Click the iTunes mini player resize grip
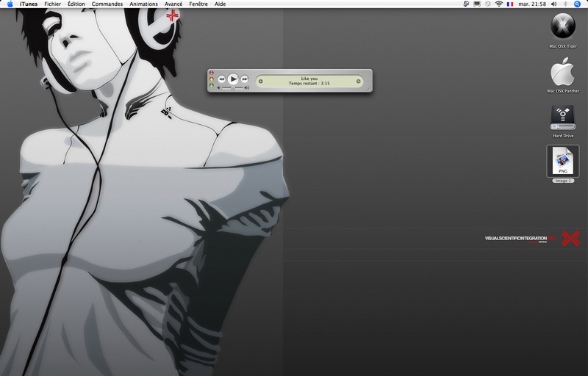This screenshot has width=588, height=376. click(369, 88)
